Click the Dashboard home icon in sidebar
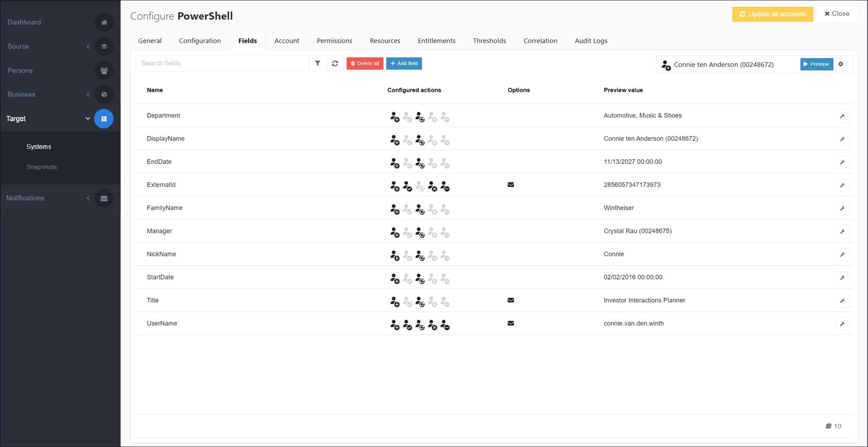This screenshot has height=447, width=868. 104,22
